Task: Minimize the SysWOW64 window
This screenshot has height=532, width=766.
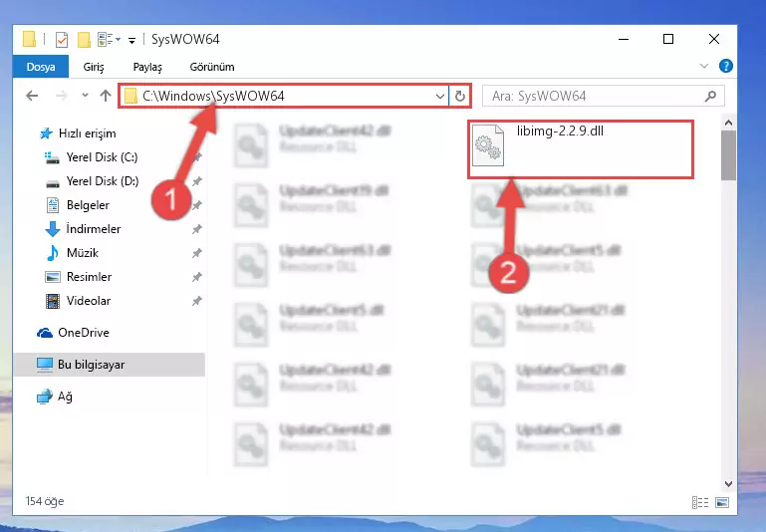Action: pos(624,39)
